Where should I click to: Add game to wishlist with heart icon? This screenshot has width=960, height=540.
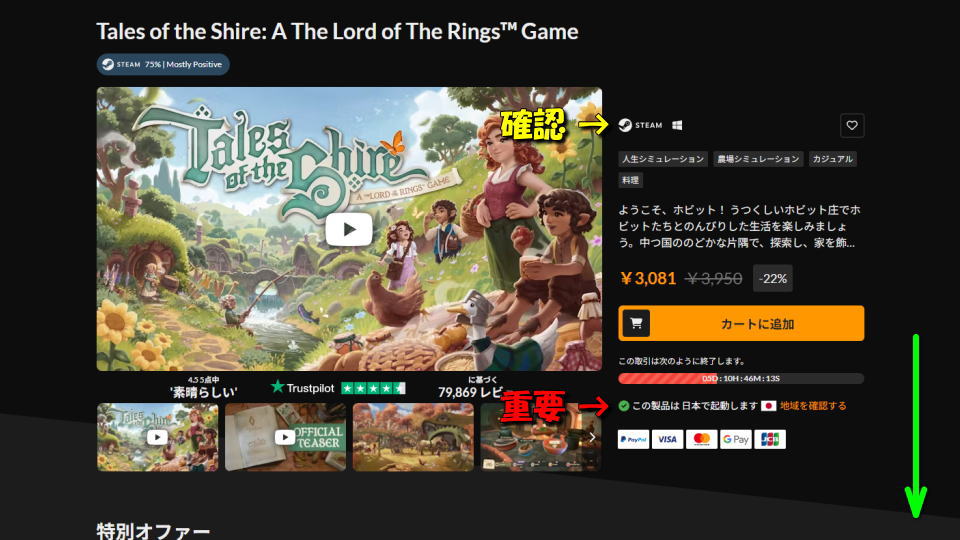coord(852,126)
